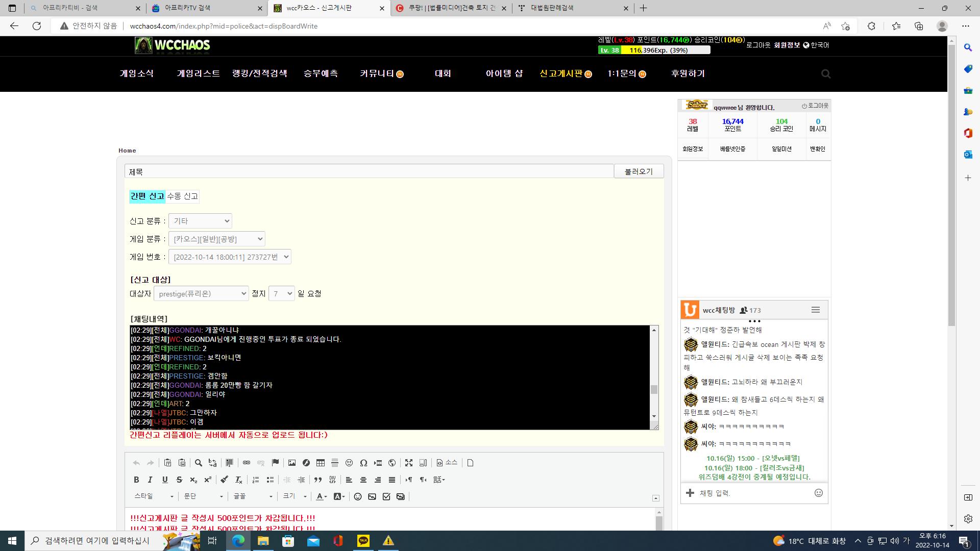980x551 pixels.
Task: Open the 게임 분류 dropdown
Action: pyautogui.click(x=217, y=239)
